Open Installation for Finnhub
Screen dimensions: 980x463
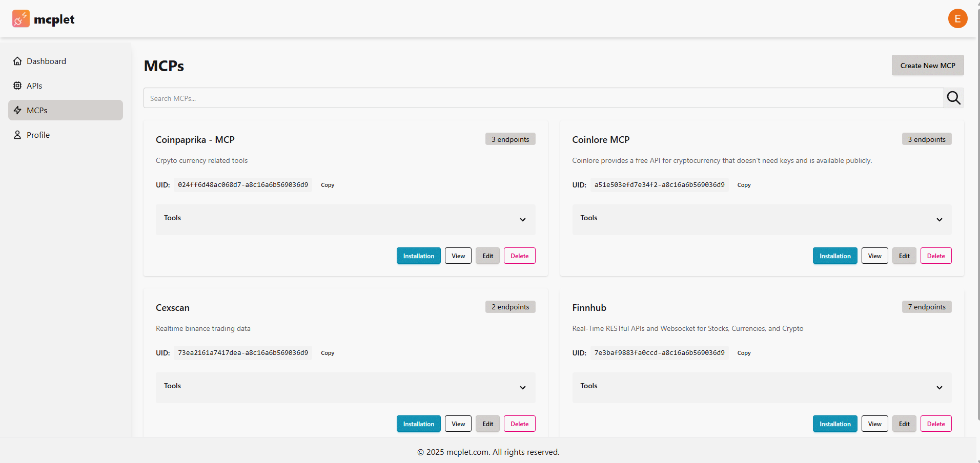[x=835, y=424]
